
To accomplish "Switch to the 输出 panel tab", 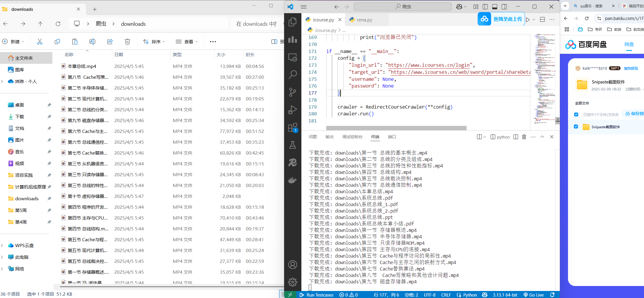I will 329,137.
